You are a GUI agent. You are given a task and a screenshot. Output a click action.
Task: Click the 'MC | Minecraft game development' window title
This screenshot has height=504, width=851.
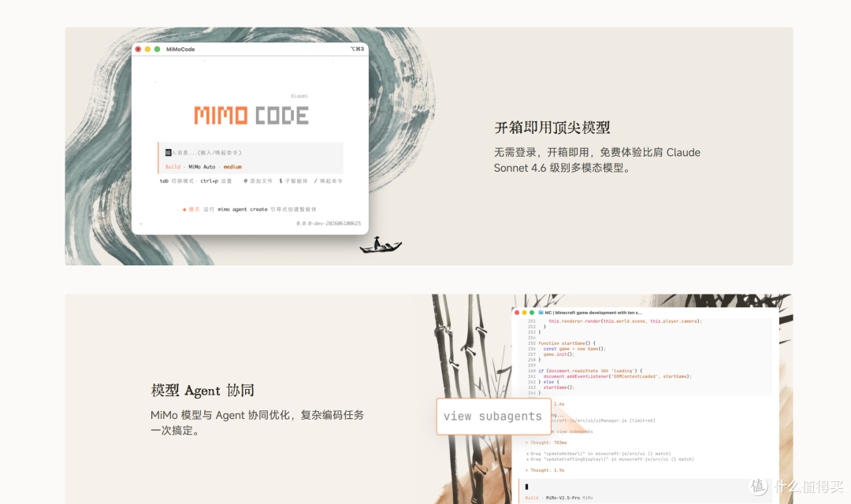[594, 313]
